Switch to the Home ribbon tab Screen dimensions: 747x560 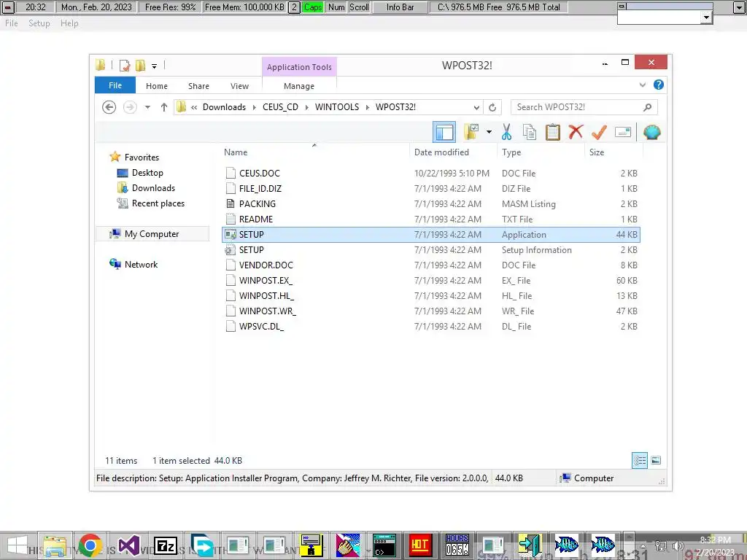pos(157,86)
